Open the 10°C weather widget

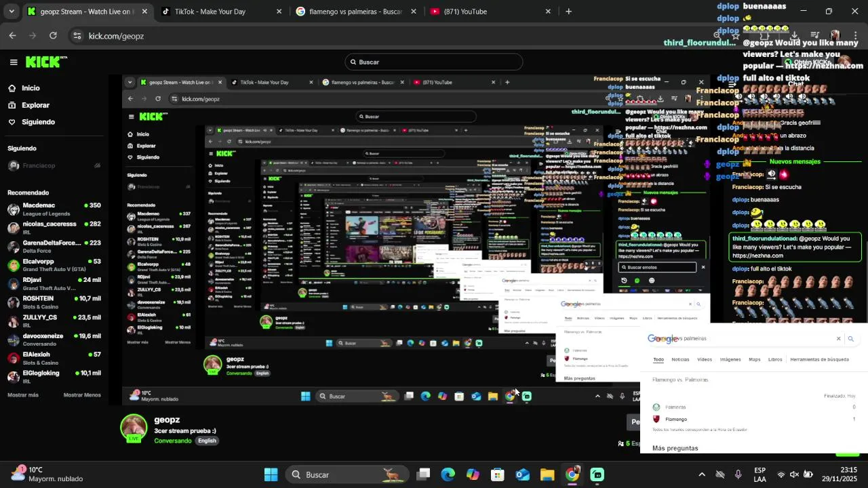click(x=47, y=474)
